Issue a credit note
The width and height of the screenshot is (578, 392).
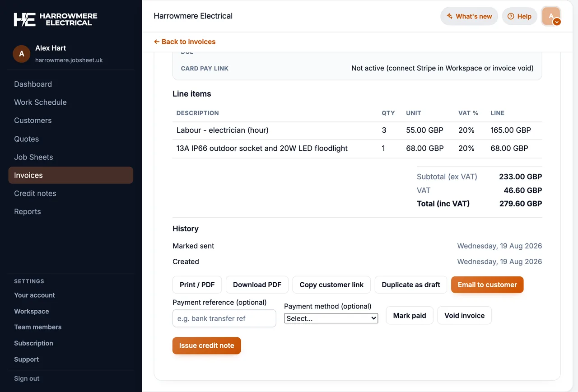click(206, 345)
